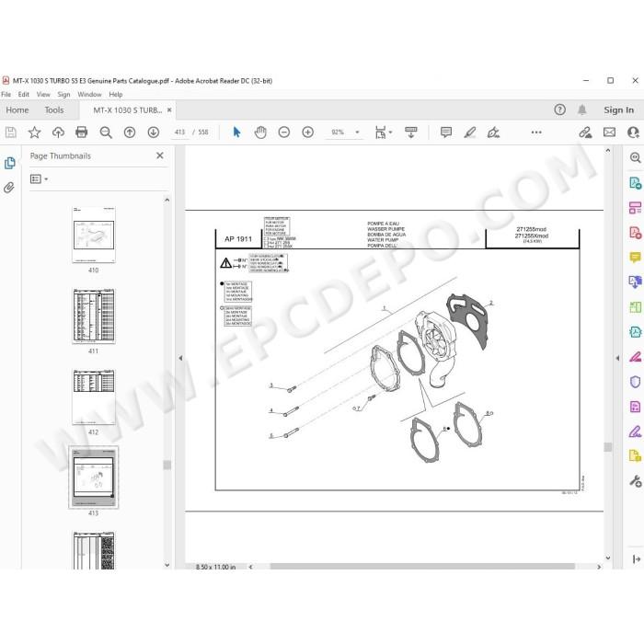Maximize the Acrobat Reader window
The height and width of the screenshot is (644, 644).
pyautogui.click(x=610, y=81)
